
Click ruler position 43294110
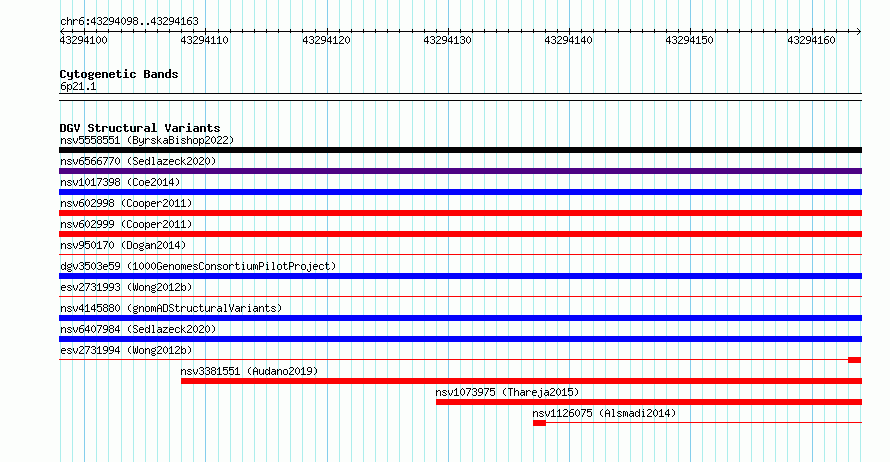point(205,40)
